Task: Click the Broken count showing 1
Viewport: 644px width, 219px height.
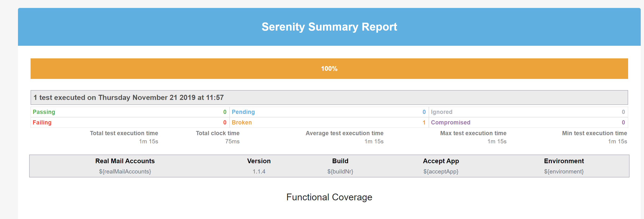Action: coord(423,122)
